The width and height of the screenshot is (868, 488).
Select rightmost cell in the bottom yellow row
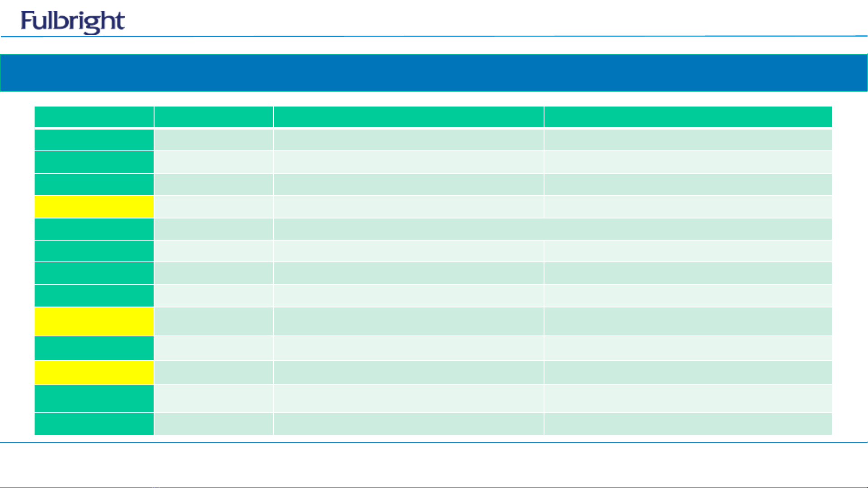687,372
